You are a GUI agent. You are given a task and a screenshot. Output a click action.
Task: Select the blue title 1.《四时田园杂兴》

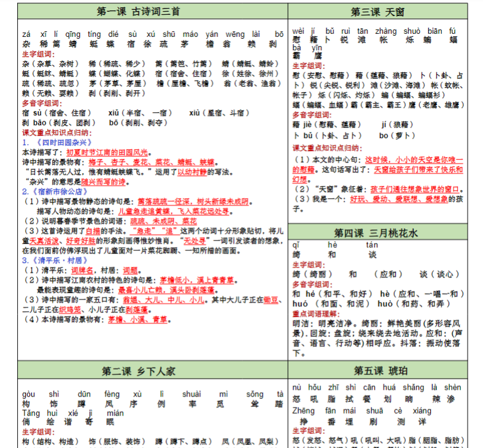pyautogui.click(x=57, y=142)
